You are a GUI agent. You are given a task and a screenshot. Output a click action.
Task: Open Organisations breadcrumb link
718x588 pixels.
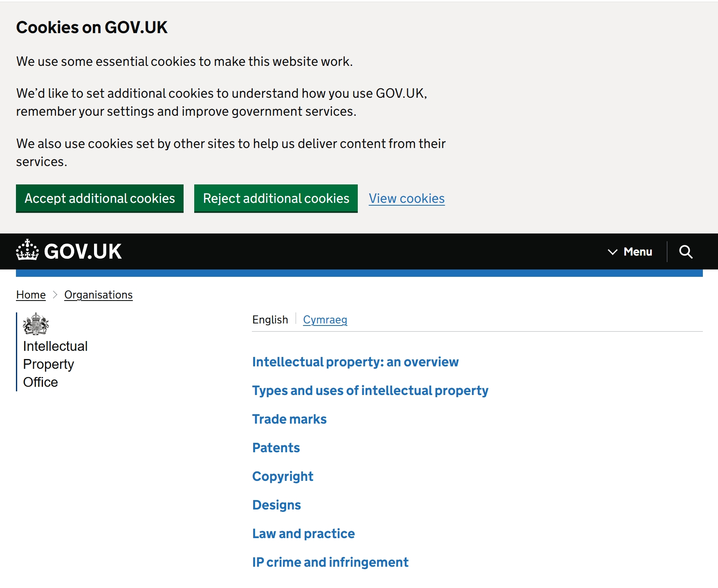99,295
